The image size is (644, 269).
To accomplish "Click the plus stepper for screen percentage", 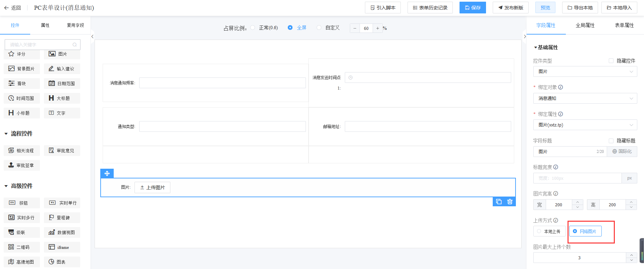I will pyautogui.click(x=378, y=28).
